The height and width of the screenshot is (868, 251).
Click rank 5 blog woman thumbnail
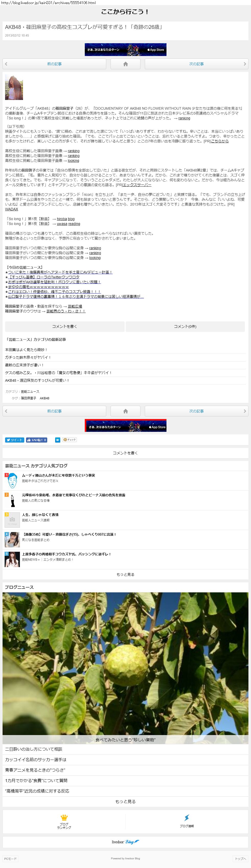(13, 559)
